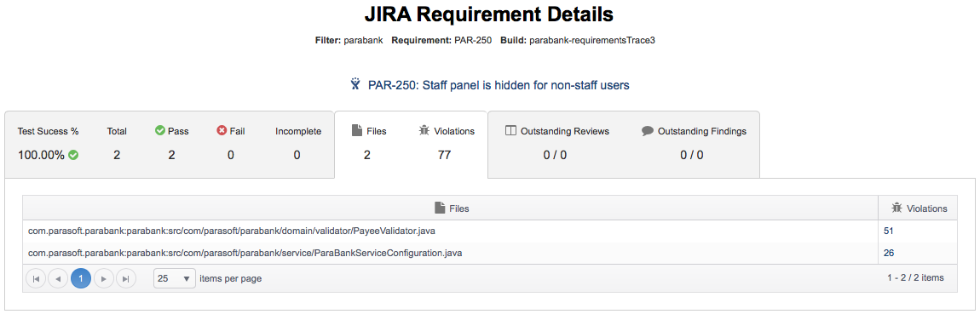Viewport: 980px width, 314px height.
Task: Click the Outstanding Findings speech bubble icon
Action: tap(648, 131)
